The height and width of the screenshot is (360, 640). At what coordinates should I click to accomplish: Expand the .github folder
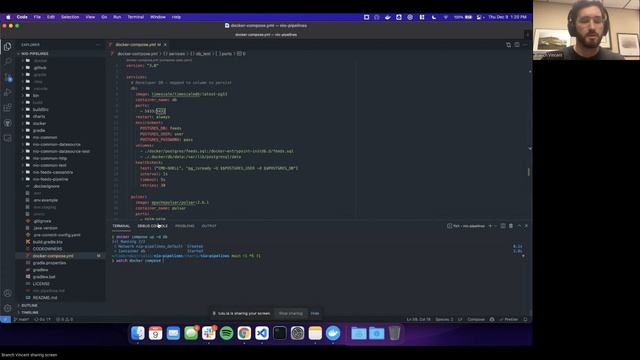coord(40,68)
